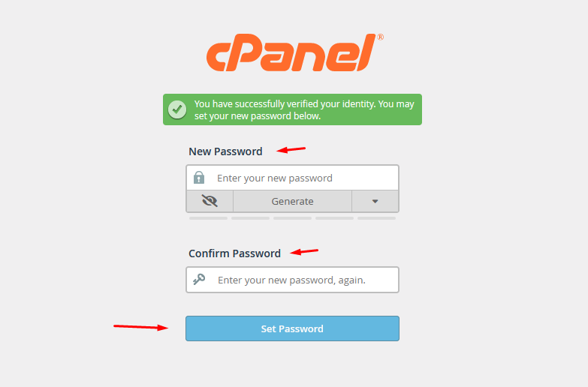Click the padlock icon in New Password field

[199, 178]
